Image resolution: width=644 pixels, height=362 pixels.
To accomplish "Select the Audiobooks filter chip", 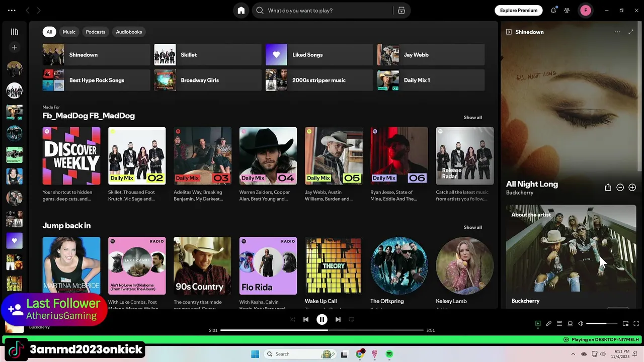I will (129, 32).
